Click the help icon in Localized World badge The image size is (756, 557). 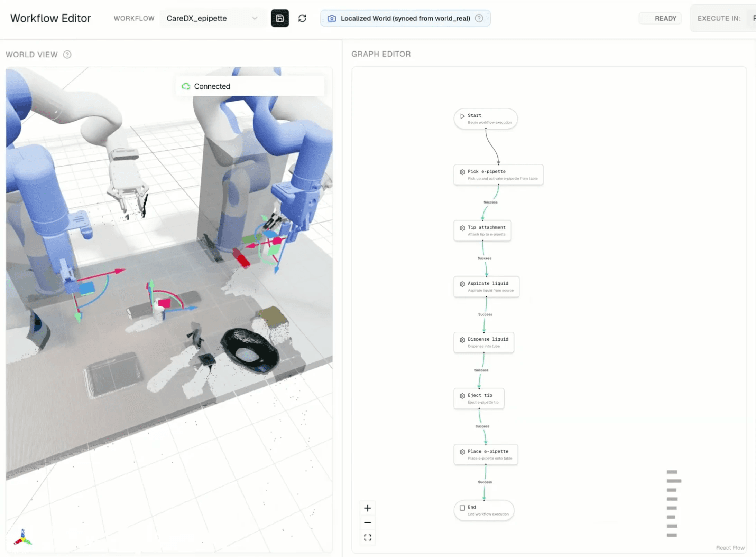click(x=479, y=18)
